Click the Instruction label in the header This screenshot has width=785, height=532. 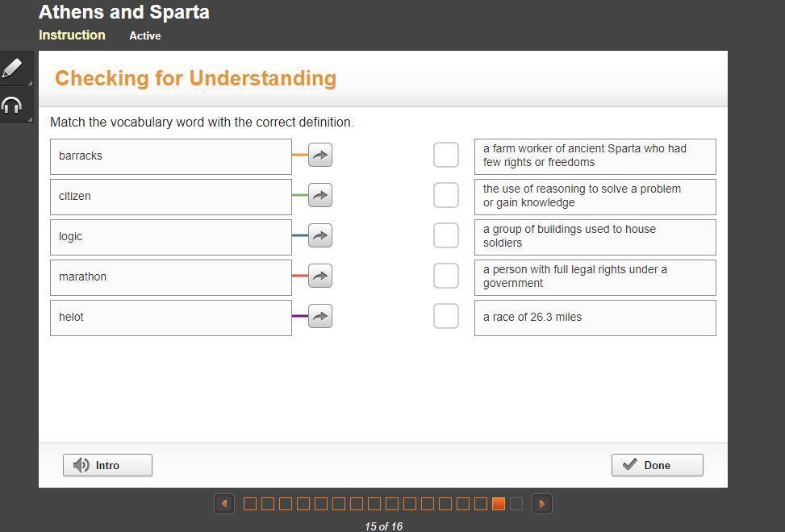tap(72, 35)
